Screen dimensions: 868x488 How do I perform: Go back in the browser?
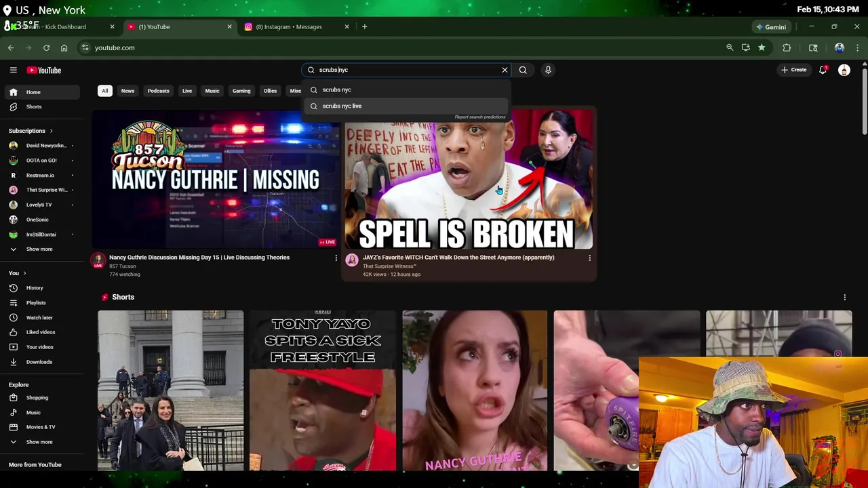pyautogui.click(x=11, y=48)
